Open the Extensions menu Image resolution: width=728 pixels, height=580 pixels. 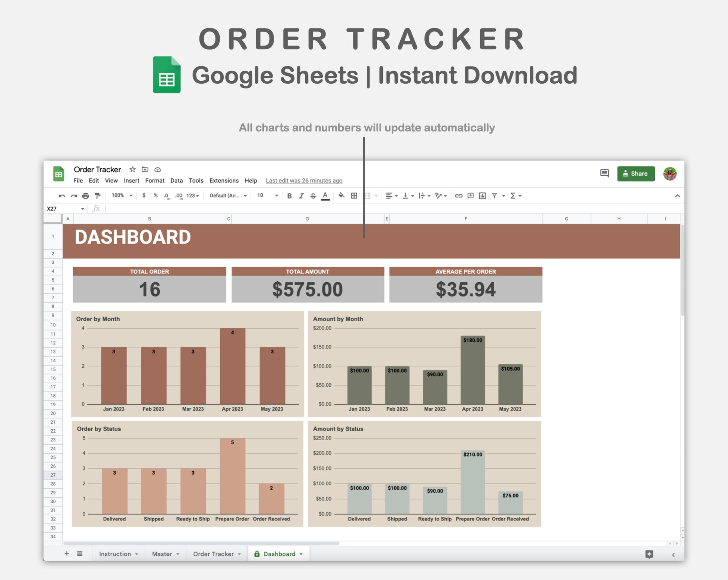point(224,181)
